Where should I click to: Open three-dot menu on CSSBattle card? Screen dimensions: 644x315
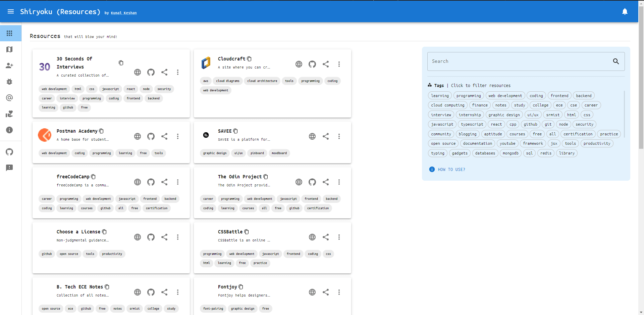pyautogui.click(x=339, y=237)
